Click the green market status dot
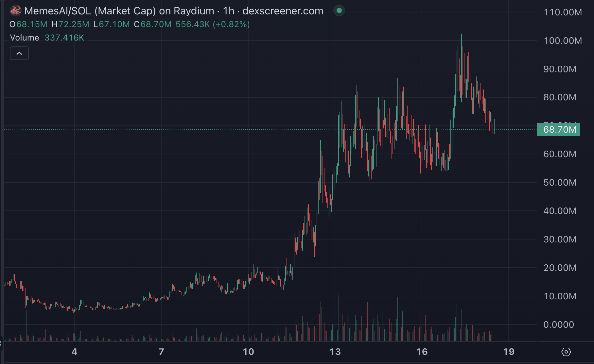Viewport: 594px width, 364px height. coord(339,11)
